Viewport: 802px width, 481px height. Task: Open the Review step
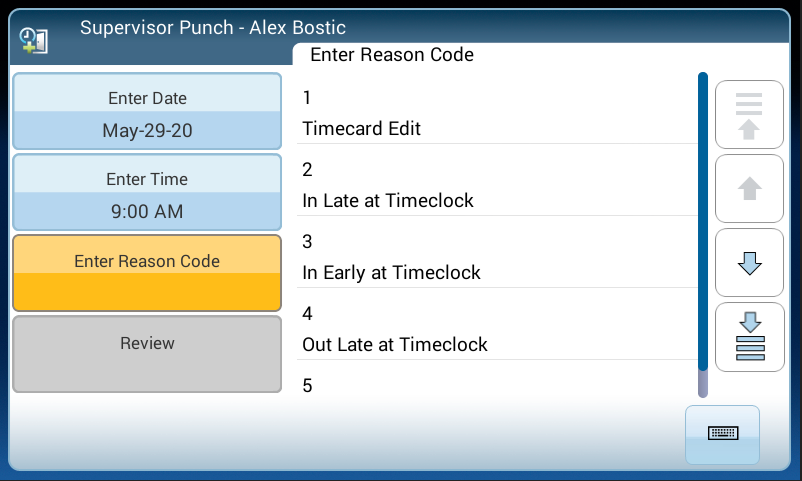pyautogui.click(x=147, y=353)
